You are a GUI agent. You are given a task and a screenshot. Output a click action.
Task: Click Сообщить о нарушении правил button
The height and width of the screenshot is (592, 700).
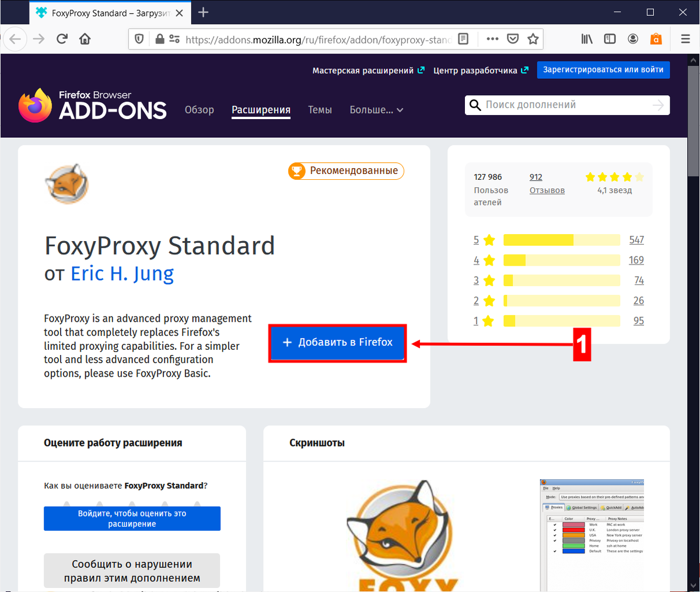click(x=132, y=571)
